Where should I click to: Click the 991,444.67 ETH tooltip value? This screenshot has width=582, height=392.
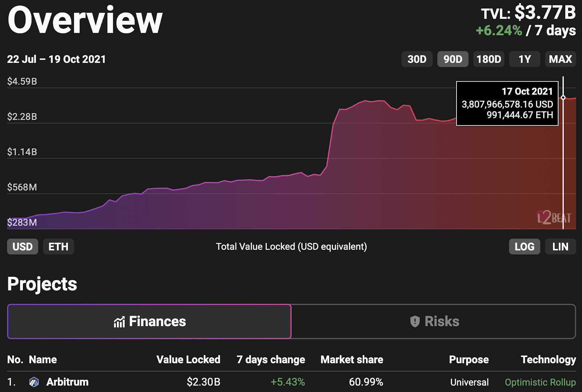coord(520,115)
